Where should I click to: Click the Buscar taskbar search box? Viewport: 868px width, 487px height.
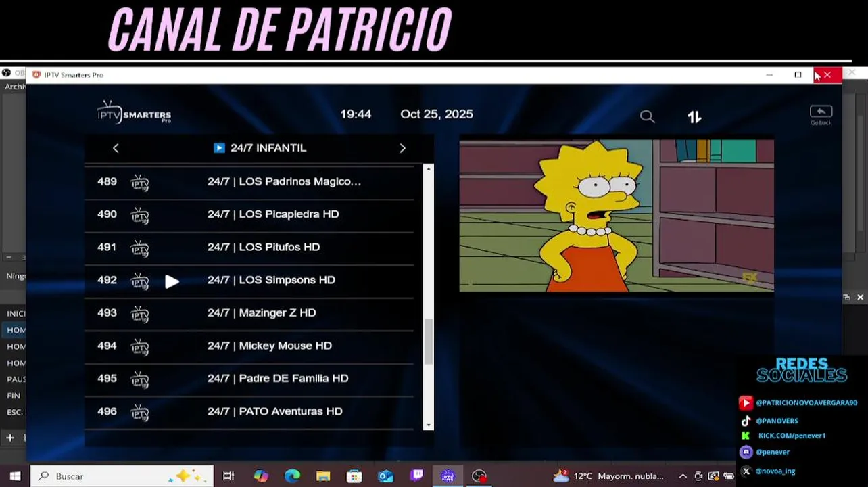122,476
